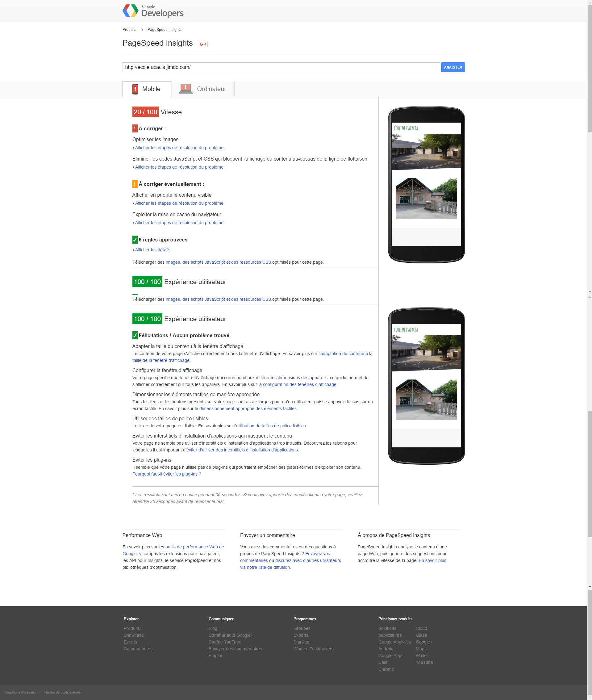The height and width of the screenshot is (700, 592).
Task: Open Conditions d'utilisation link
Action: [21, 692]
